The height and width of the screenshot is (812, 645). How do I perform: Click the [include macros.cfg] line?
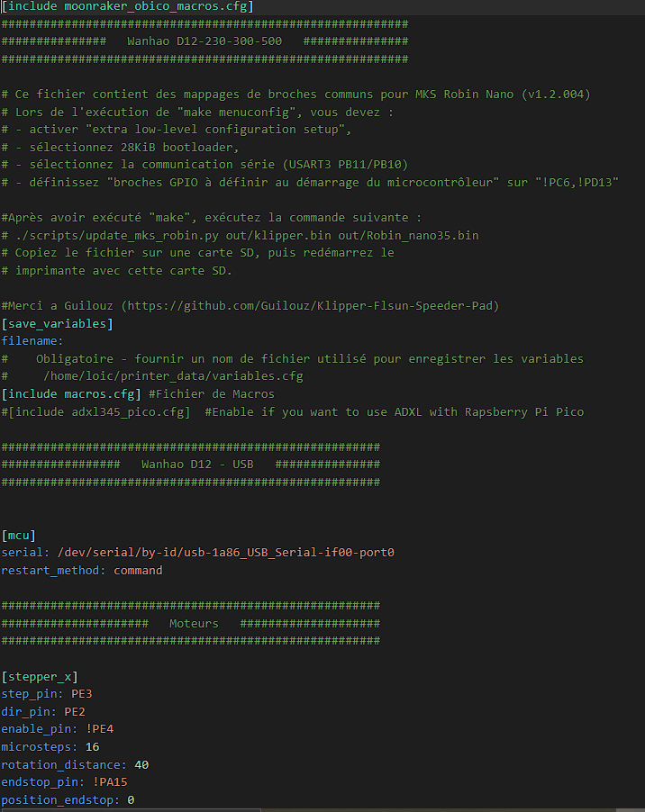[x=71, y=394]
